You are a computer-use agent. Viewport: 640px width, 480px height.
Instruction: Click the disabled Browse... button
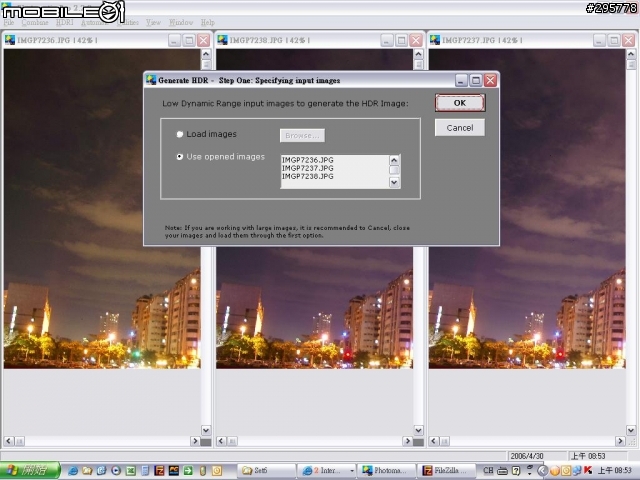pyautogui.click(x=302, y=136)
